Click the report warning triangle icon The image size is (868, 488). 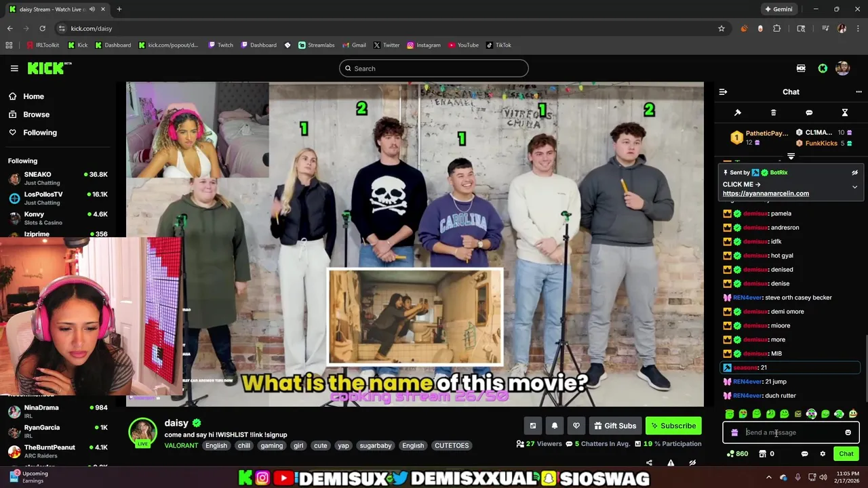coord(671,463)
